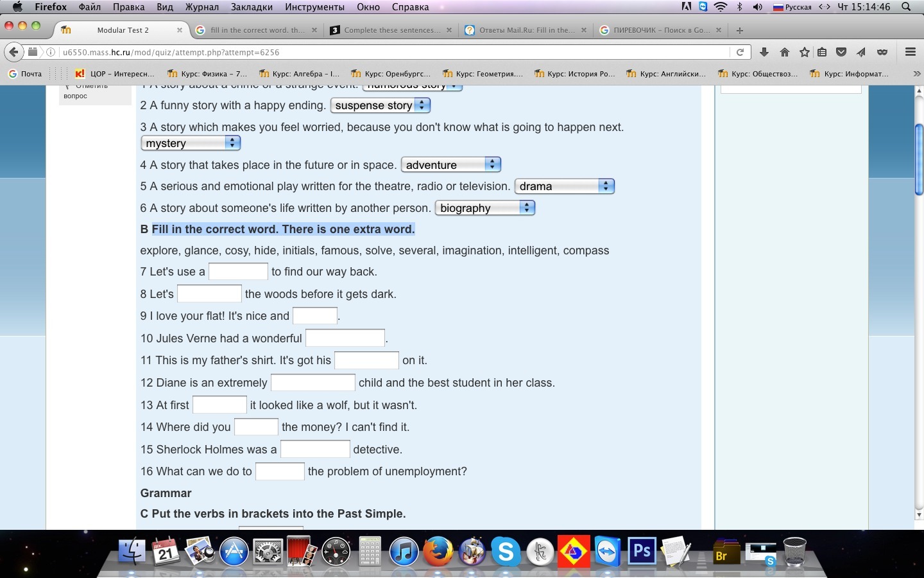Go to the Firefox home page icon
The height and width of the screenshot is (578, 924).
pos(784,52)
